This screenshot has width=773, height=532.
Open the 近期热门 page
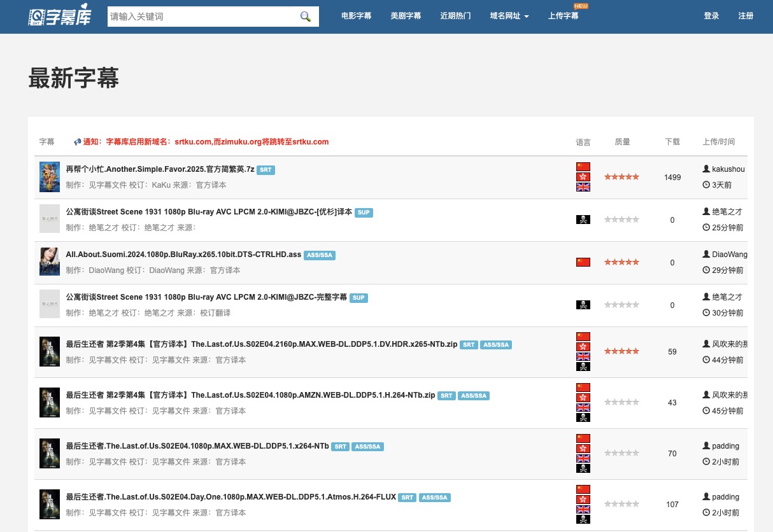(x=455, y=16)
